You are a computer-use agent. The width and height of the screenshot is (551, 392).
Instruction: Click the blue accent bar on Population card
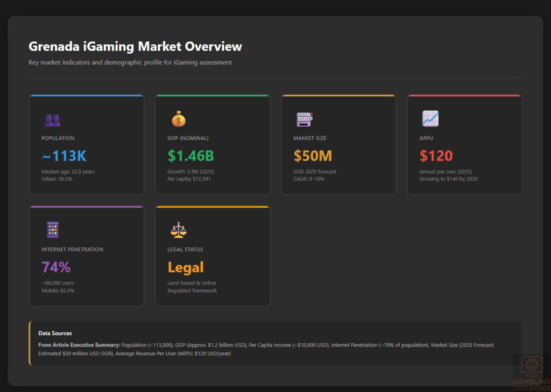[86, 95]
